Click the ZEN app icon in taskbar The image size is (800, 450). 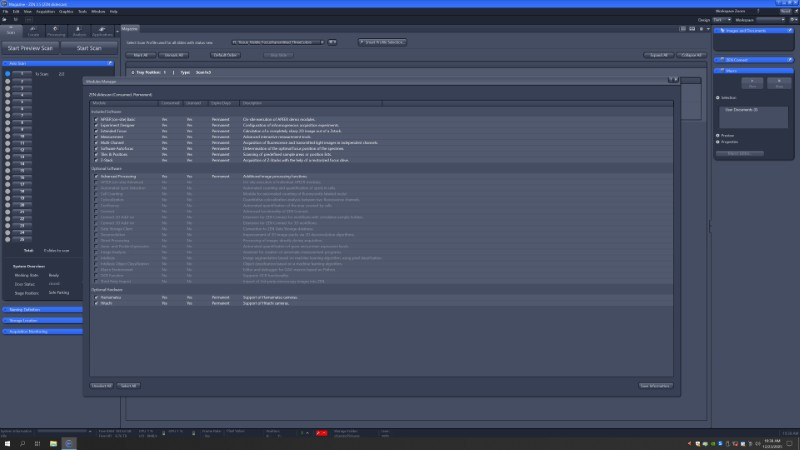pos(70,441)
